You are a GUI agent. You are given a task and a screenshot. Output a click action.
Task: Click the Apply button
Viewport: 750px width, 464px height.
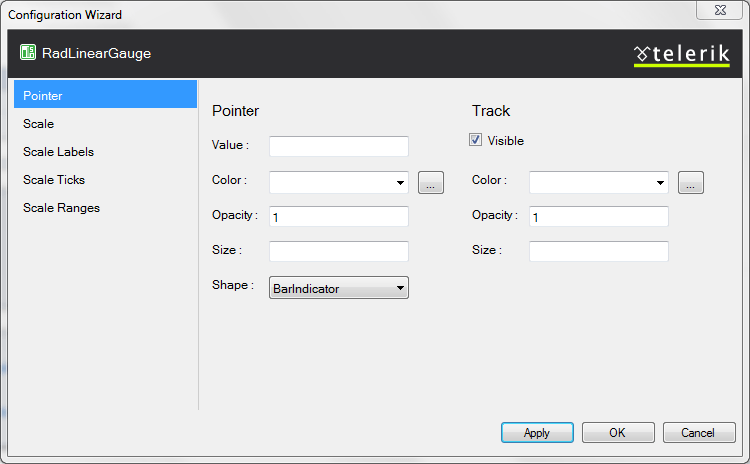pyautogui.click(x=537, y=432)
